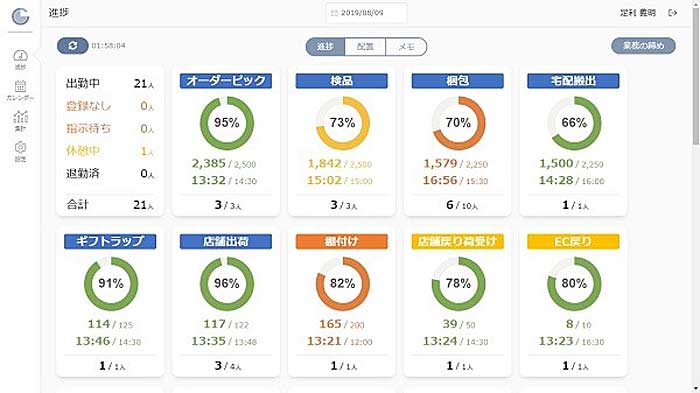Select the 休憩中 status row

coord(110,151)
